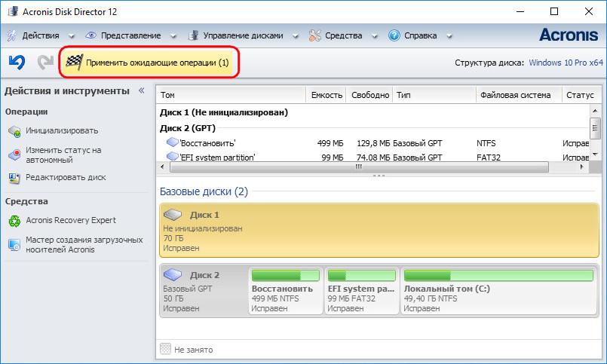Click the Диск 2 drive icon
Viewport: 607px width, 364px height.
point(173,274)
